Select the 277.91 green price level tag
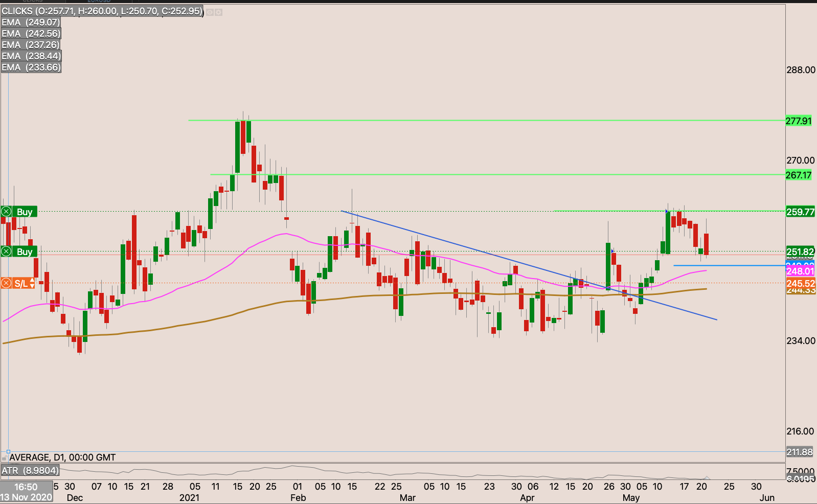This screenshot has width=817, height=504. tap(799, 121)
